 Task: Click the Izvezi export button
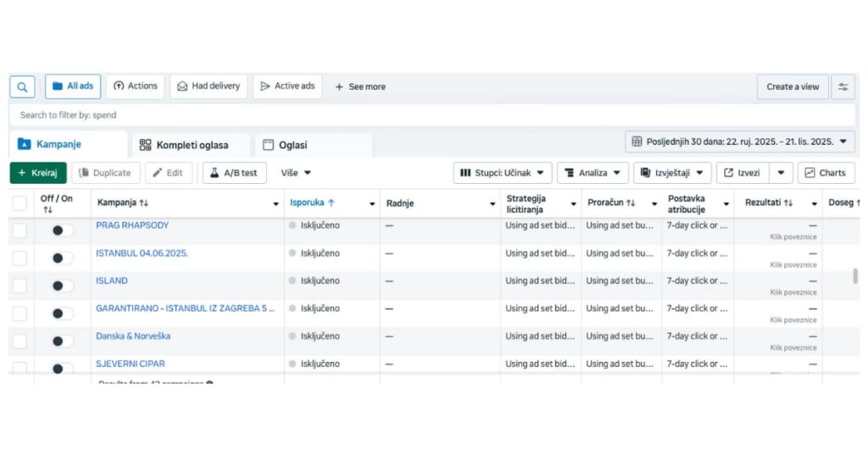[x=741, y=173]
